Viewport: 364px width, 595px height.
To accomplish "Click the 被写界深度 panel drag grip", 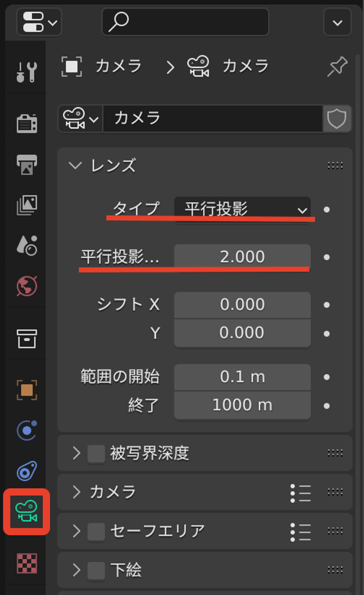I will point(335,453).
